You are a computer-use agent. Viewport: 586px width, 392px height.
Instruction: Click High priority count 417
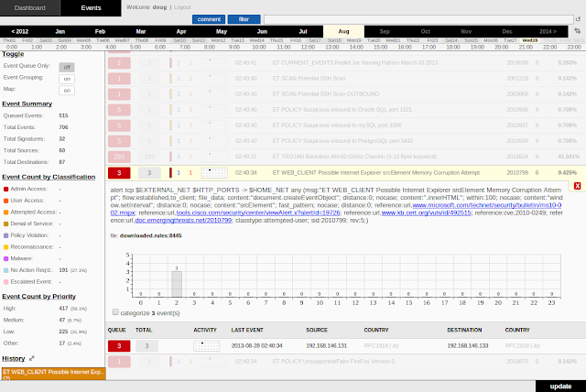tap(63, 309)
